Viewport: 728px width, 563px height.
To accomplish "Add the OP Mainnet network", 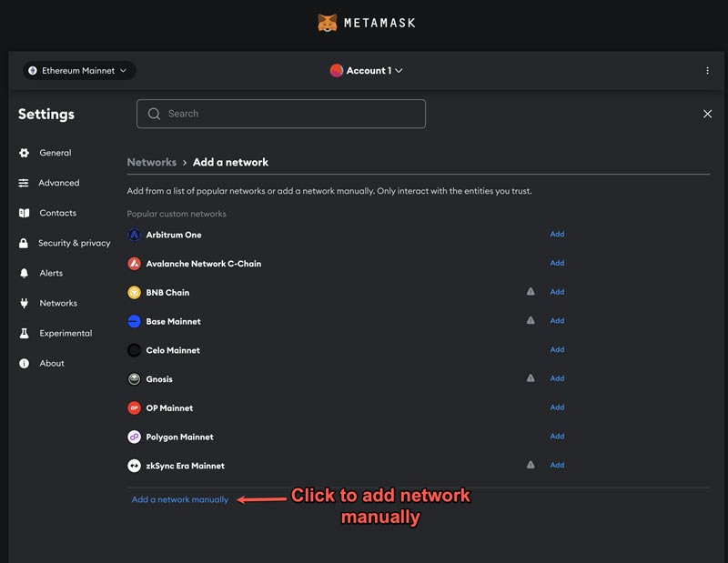I will pos(557,407).
